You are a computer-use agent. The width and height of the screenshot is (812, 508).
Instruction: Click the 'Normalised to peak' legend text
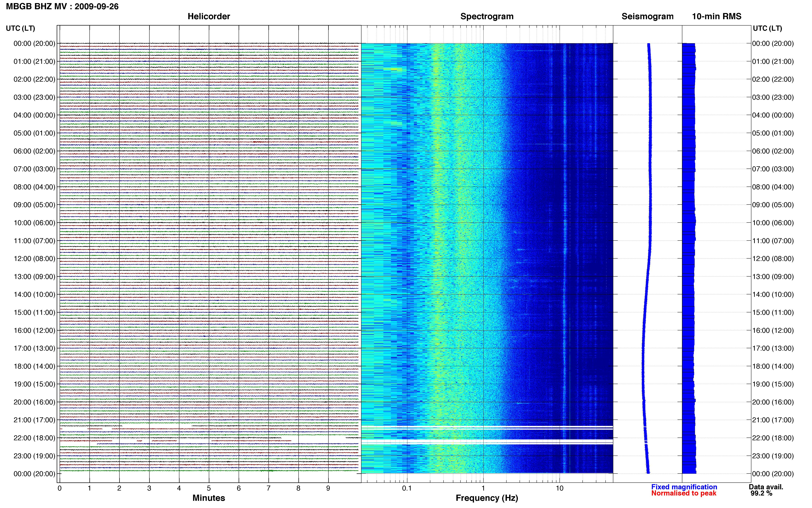click(x=684, y=493)
